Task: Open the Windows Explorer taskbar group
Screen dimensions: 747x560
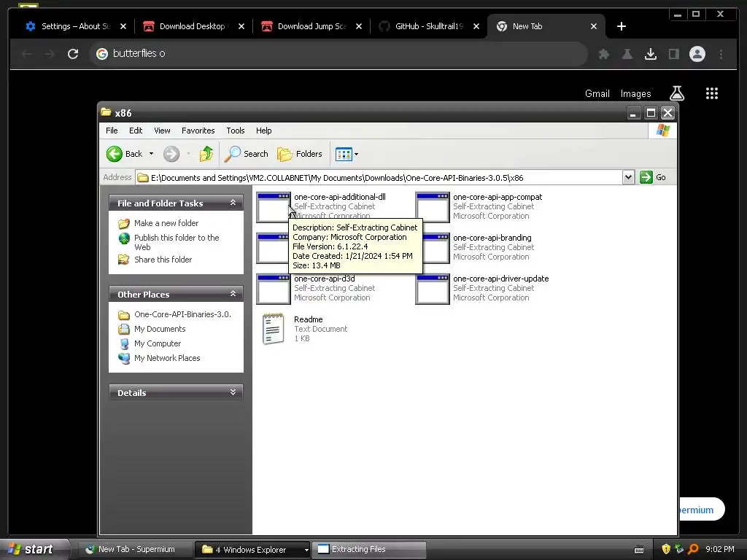Action: [252, 549]
